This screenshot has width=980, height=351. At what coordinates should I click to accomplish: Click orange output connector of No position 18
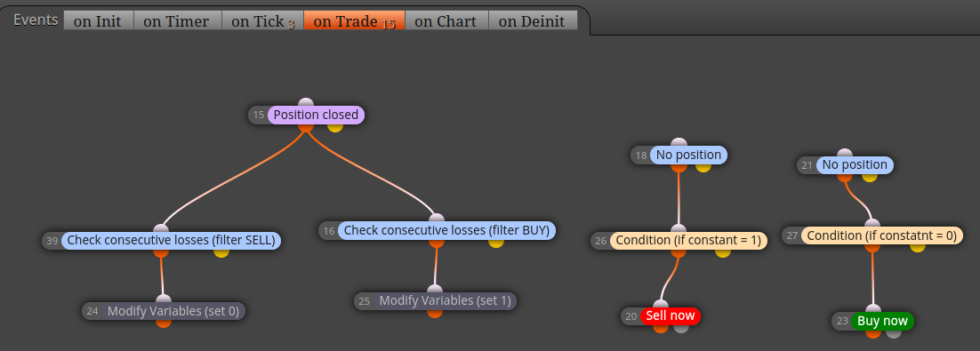[679, 167]
